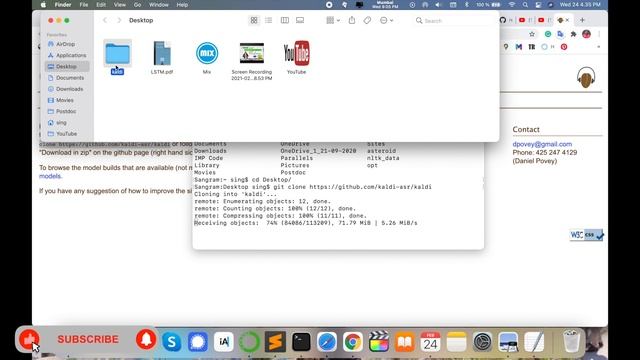Image resolution: width=640 pixels, height=360 pixels.
Task: Select Downloads in Finder sidebar
Action: click(67, 89)
